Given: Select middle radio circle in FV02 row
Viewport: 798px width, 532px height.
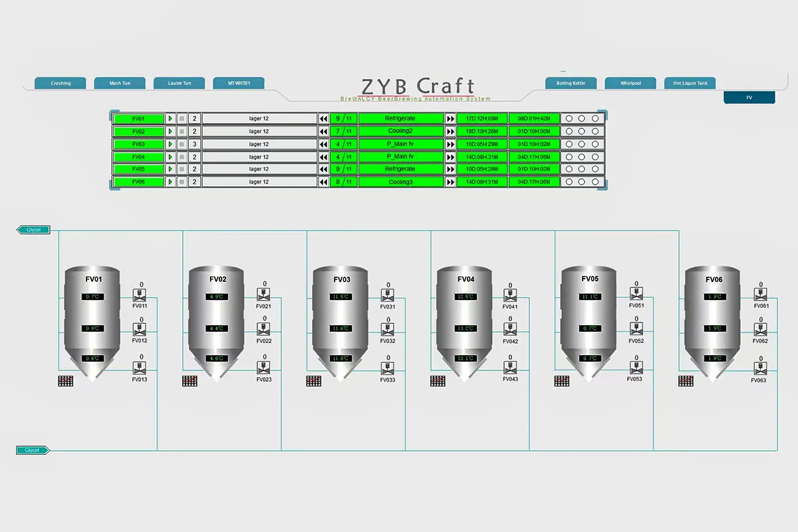Looking at the screenshot, I should coord(582,131).
